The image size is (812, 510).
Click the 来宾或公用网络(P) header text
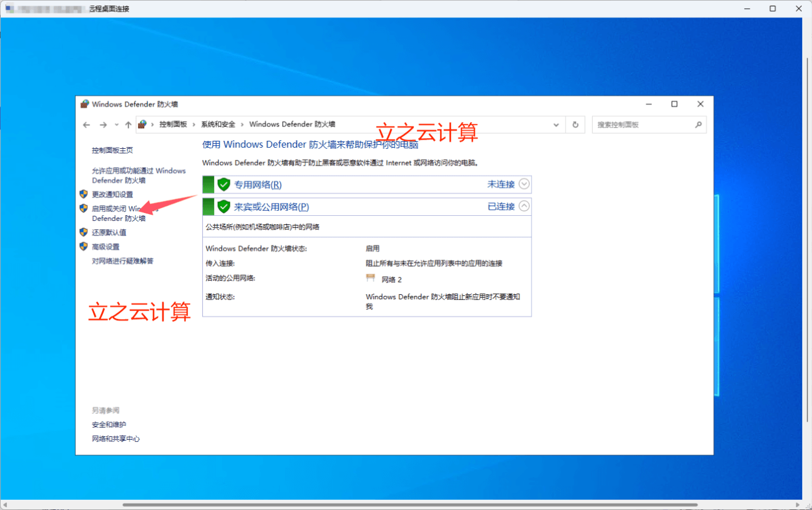click(271, 207)
